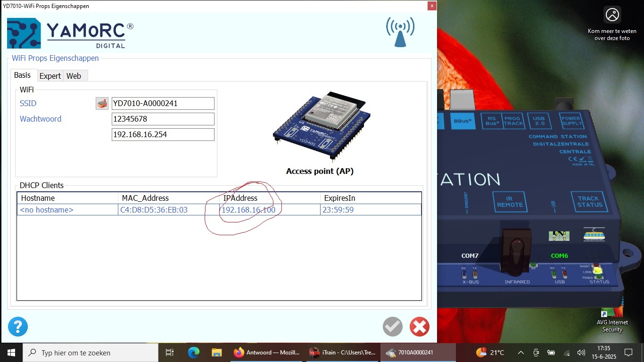Click the YaMoRC Digital logo
Viewport: 644px width, 362px height.
[x=70, y=33]
